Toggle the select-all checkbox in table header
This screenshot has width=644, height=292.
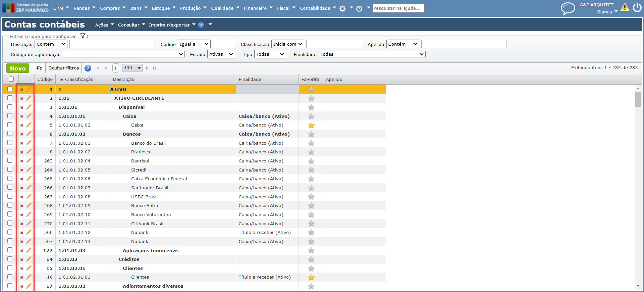tap(11, 79)
